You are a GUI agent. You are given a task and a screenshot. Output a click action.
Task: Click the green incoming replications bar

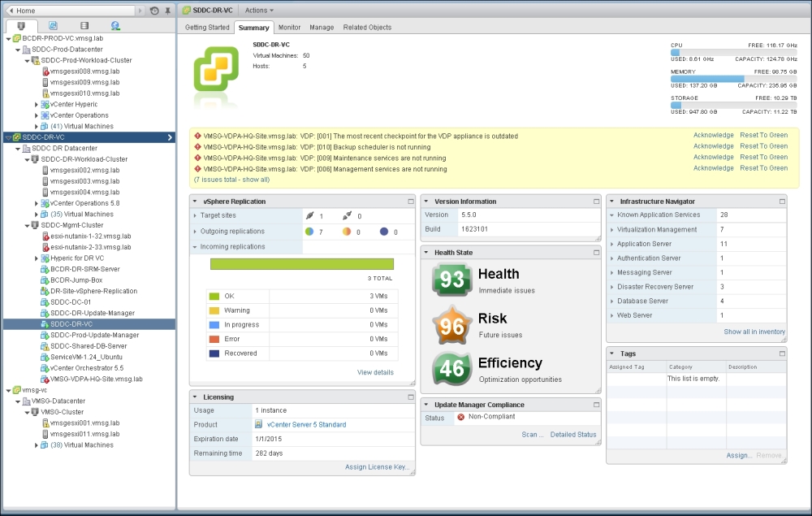pos(302,264)
